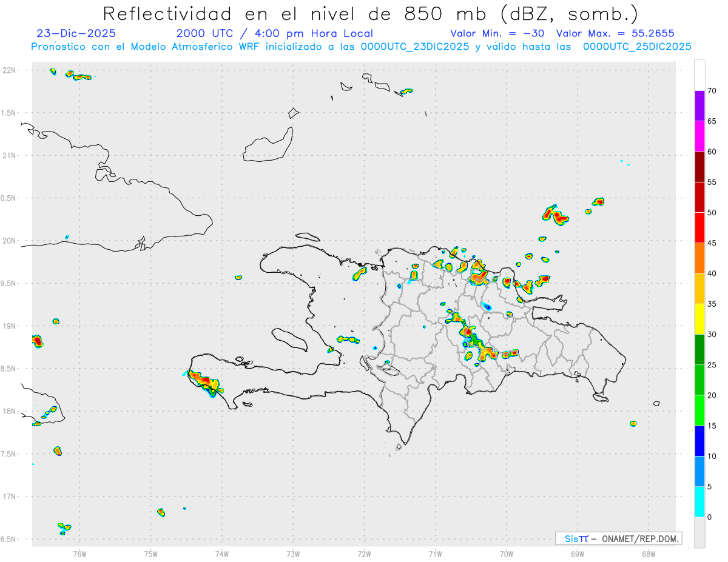The width and height of the screenshot is (728, 562).
Task: Select the yellow 30-35 dBZ swatch
Action: [699, 319]
